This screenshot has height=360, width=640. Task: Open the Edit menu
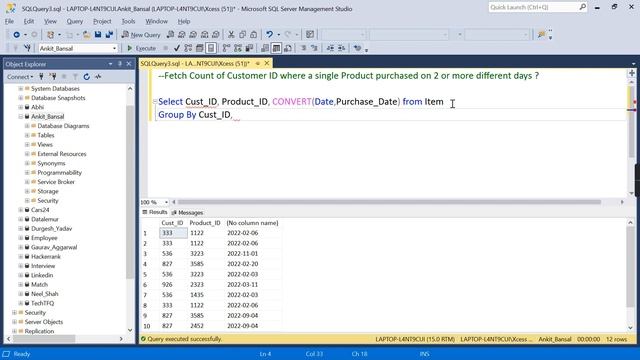pyautogui.click(x=29, y=21)
